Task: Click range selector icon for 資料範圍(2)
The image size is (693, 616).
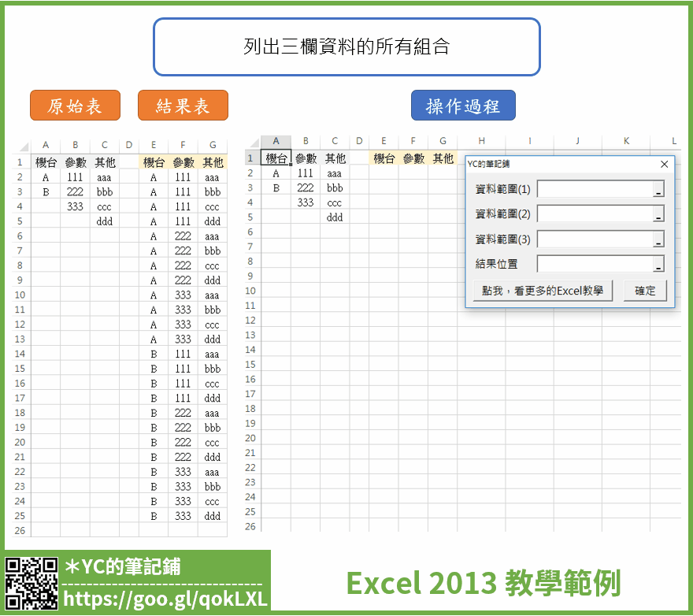Action: click(x=658, y=214)
